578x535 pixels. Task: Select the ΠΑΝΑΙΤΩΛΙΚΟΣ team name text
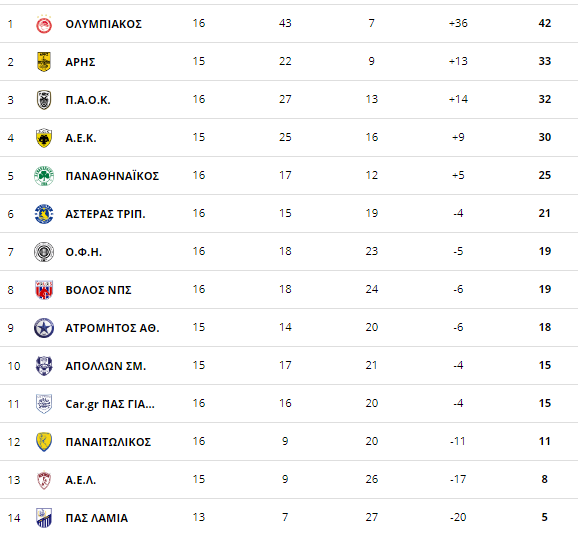(x=108, y=442)
